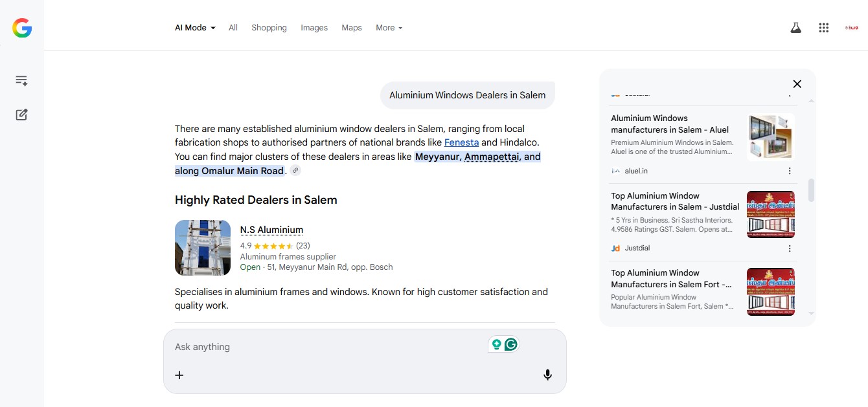Click the Justdial favicon

[615, 248]
